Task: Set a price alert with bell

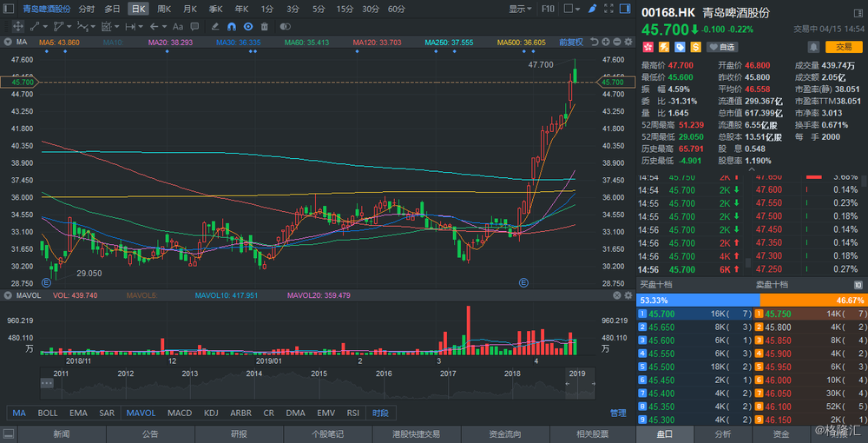Action: click(x=814, y=47)
